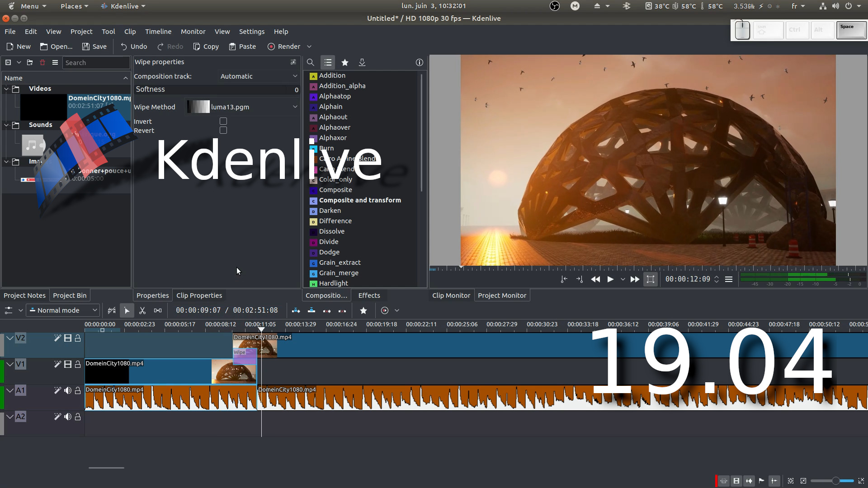
Task: Toggle show video thumbnails in status bar
Action: [x=736, y=481]
